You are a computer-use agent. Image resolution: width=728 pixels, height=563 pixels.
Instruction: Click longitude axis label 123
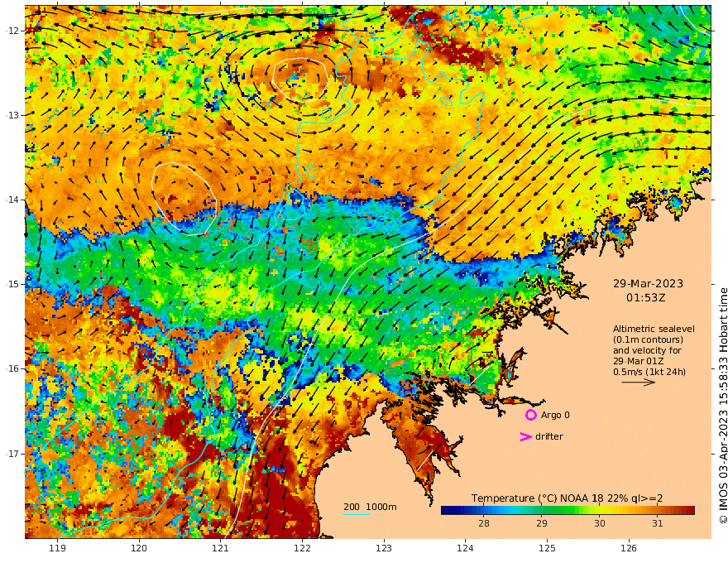(384, 548)
